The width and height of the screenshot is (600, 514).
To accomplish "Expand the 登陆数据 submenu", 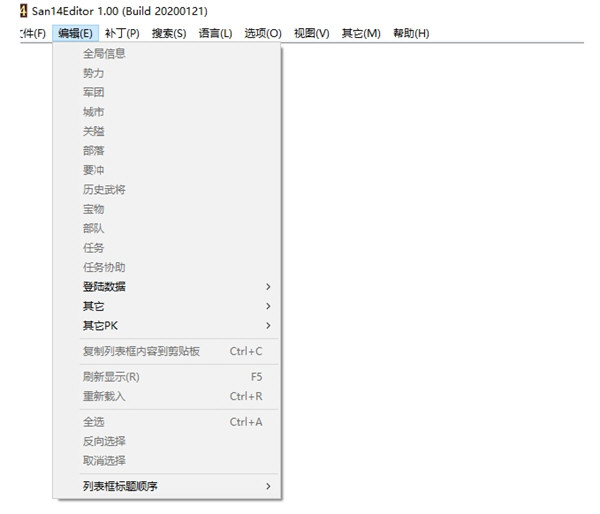I will (x=167, y=287).
